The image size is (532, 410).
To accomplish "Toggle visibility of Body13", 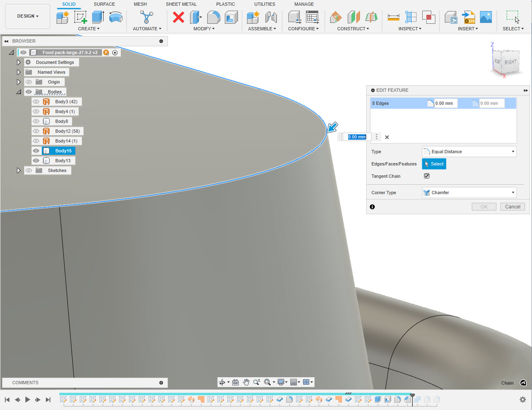I will point(36,161).
